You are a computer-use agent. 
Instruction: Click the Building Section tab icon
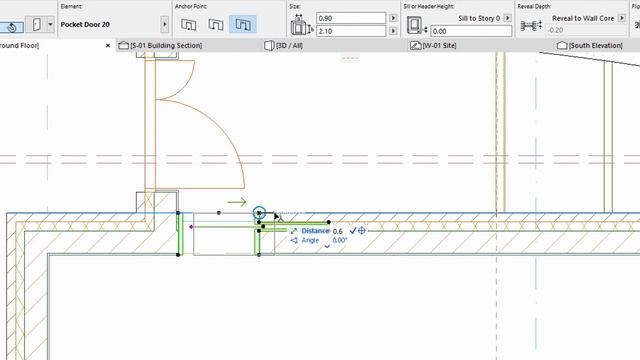pyautogui.click(x=123, y=45)
